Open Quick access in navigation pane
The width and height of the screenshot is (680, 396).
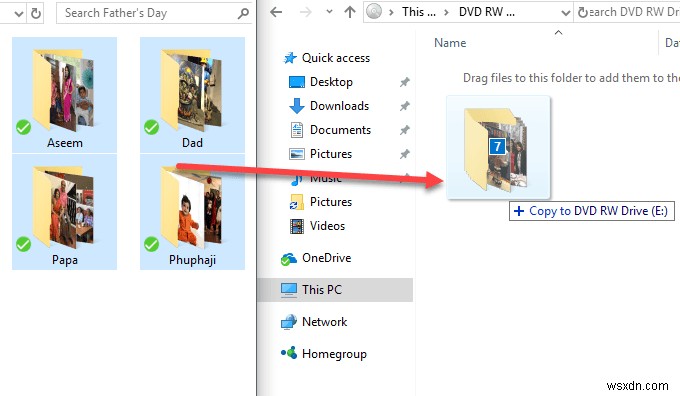pos(336,58)
